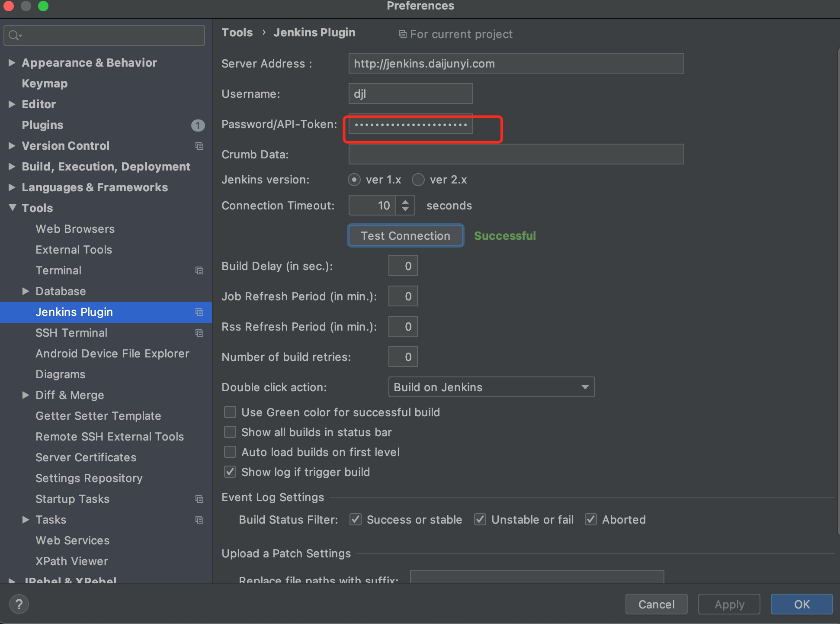Image resolution: width=840 pixels, height=624 pixels.
Task: Click the Server Address input field
Action: [x=516, y=63]
